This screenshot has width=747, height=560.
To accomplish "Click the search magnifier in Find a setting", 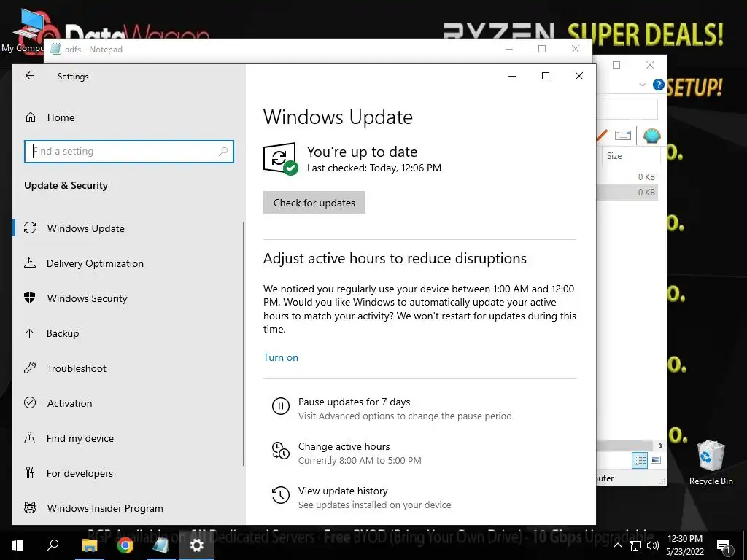I will coord(223,152).
